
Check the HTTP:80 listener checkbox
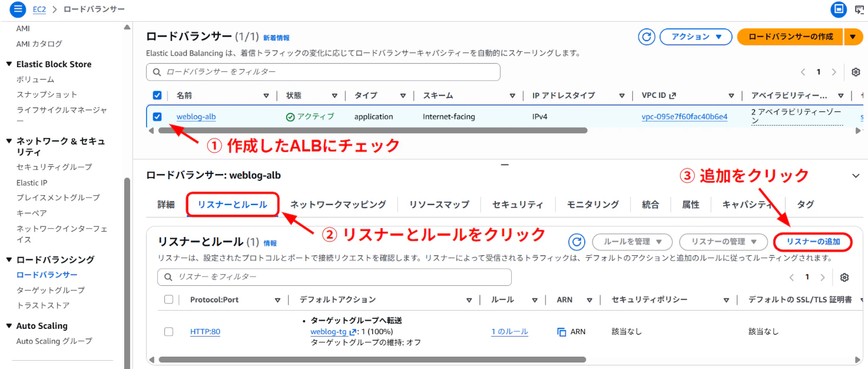point(168,332)
